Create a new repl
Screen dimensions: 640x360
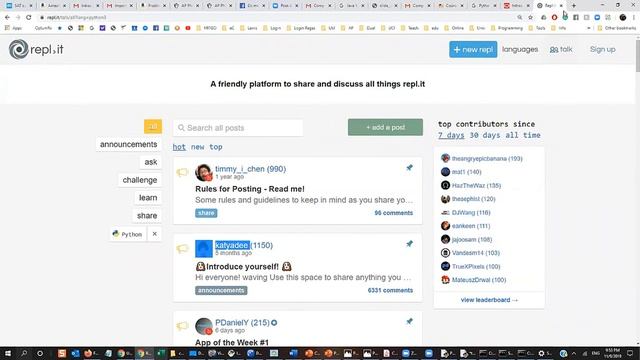pyautogui.click(x=473, y=49)
